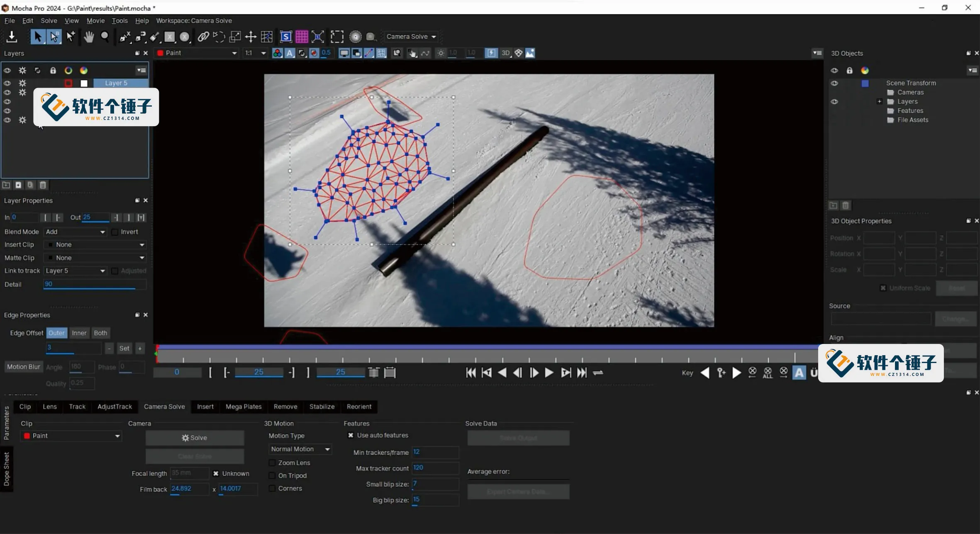Select the Create X-Spline tool
Image resolution: width=980 pixels, height=534 pixels.
coord(124,37)
